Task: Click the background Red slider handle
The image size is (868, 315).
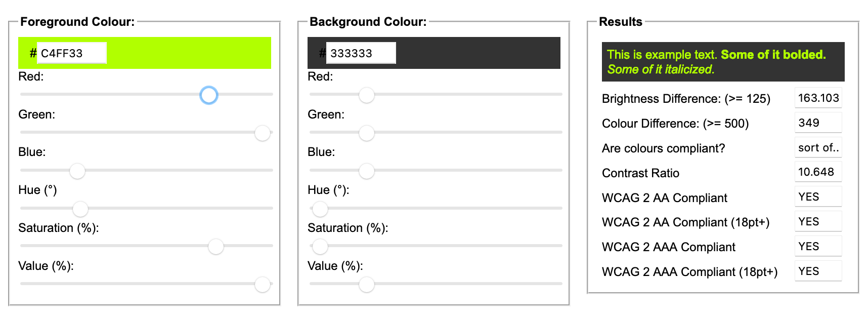Action: pyautogui.click(x=366, y=95)
